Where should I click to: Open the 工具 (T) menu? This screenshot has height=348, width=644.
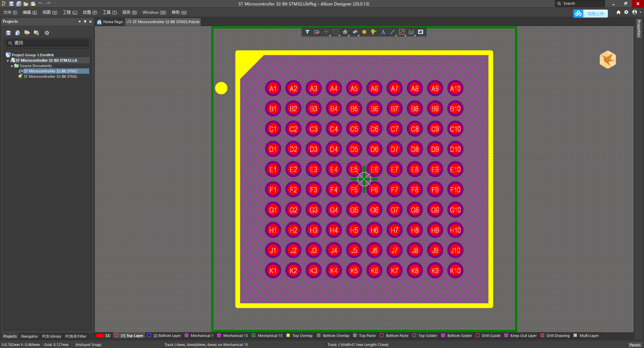(x=110, y=12)
